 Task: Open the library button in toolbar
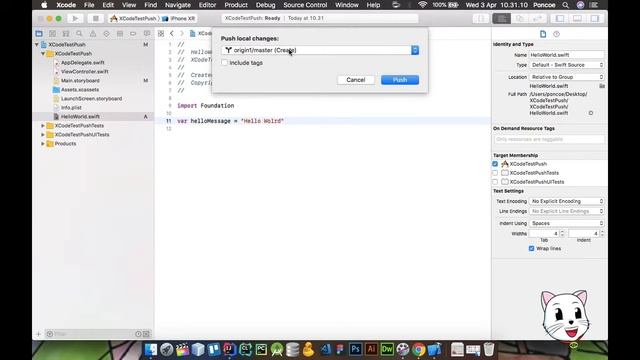pyautogui.click(x=481, y=18)
